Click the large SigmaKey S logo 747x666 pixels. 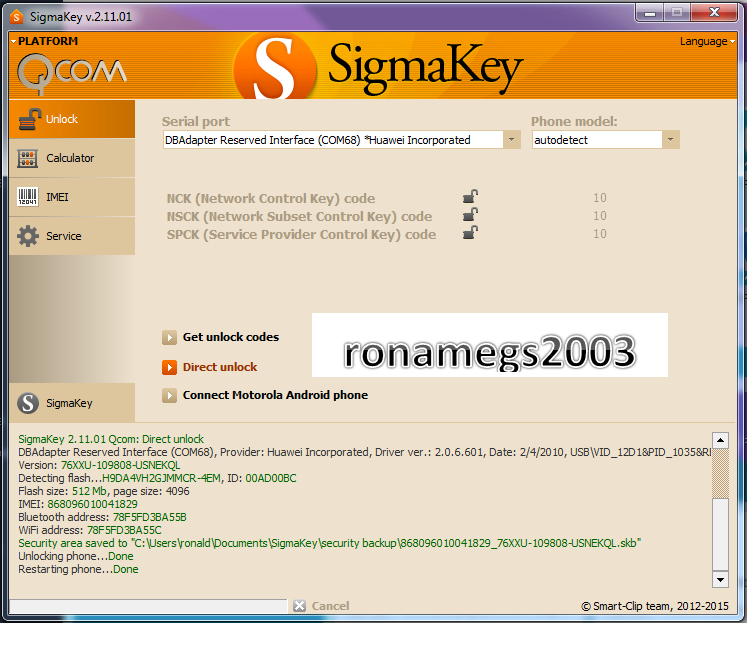(275, 68)
